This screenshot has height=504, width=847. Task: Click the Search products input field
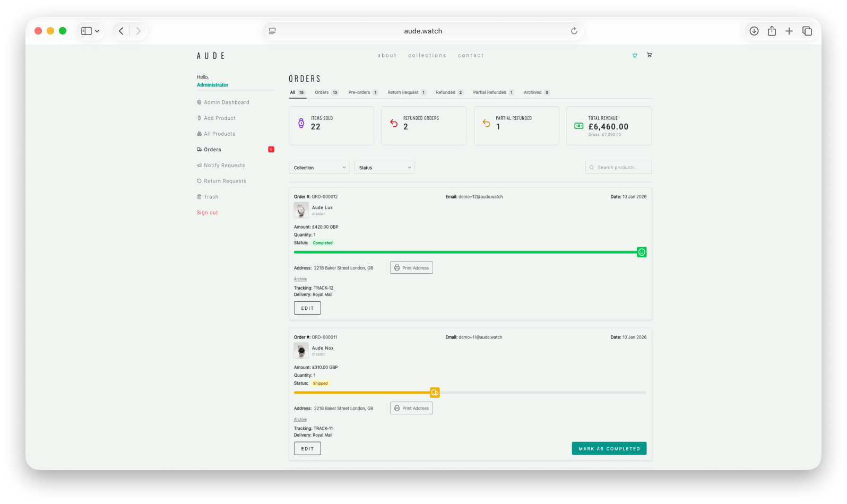(x=618, y=168)
